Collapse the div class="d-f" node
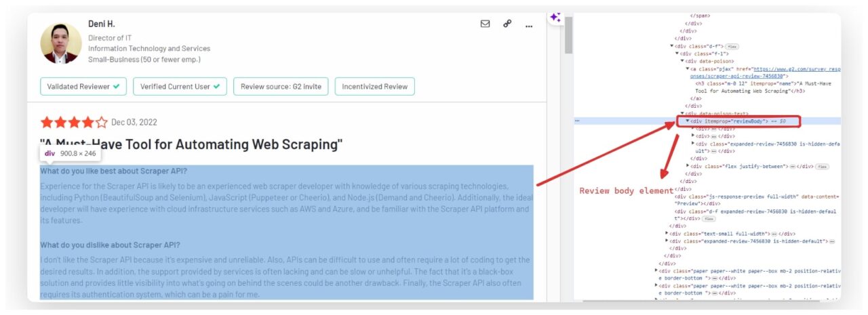868x315 pixels. click(x=672, y=46)
